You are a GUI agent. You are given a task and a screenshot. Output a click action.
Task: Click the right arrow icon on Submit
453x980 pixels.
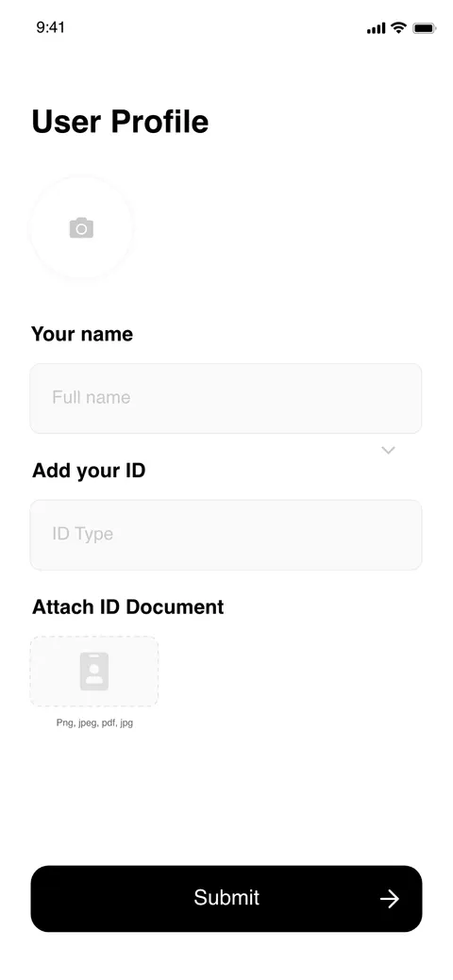coord(389,899)
